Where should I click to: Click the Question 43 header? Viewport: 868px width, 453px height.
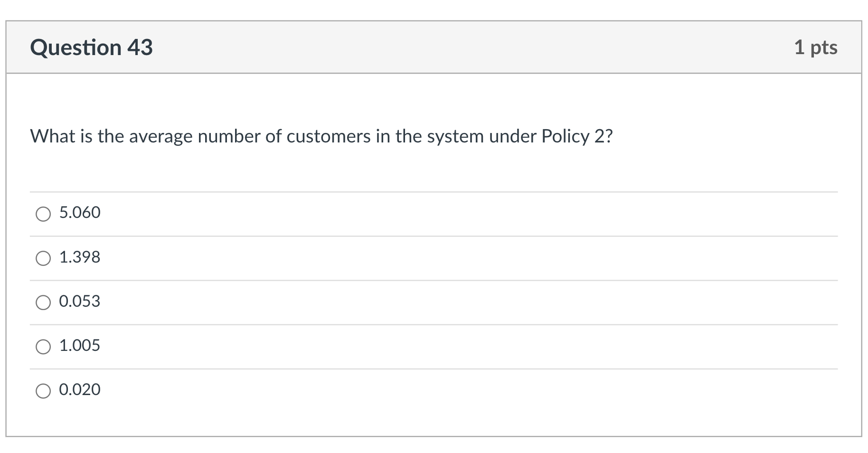[x=91, y=47]
